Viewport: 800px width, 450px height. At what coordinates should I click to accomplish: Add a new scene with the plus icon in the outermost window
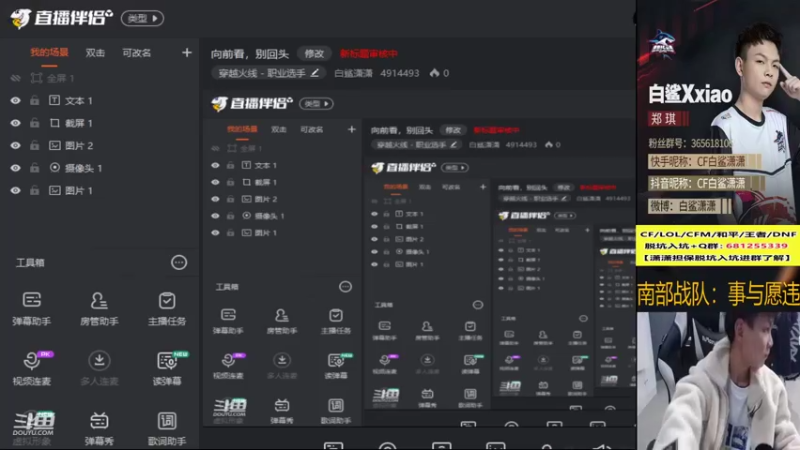[187, 53]
